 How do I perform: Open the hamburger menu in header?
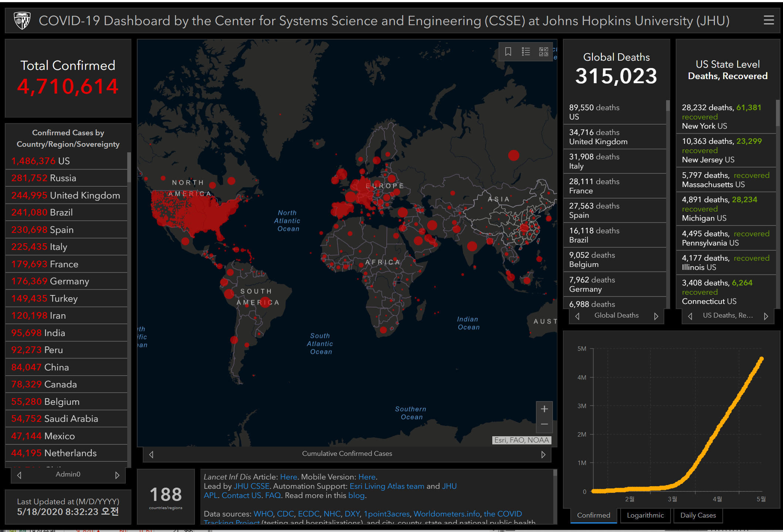click(x=769, y=20)
